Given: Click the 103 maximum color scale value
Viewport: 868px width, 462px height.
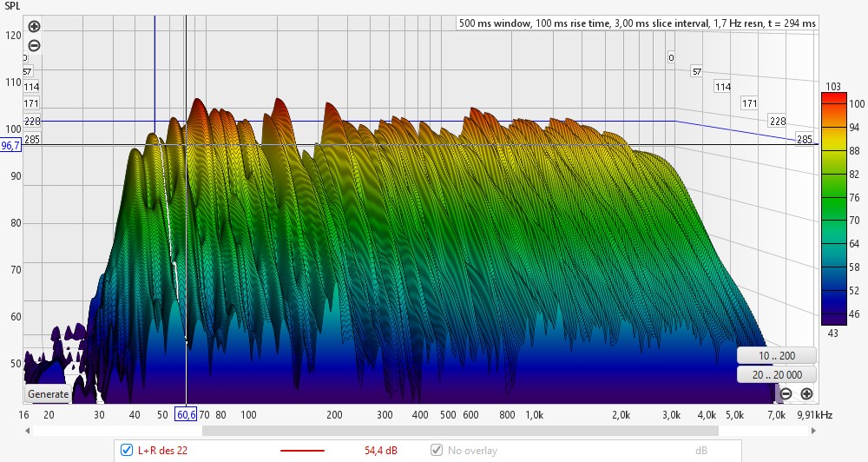Looking at the screenshot, I should (x=833, y=87).
